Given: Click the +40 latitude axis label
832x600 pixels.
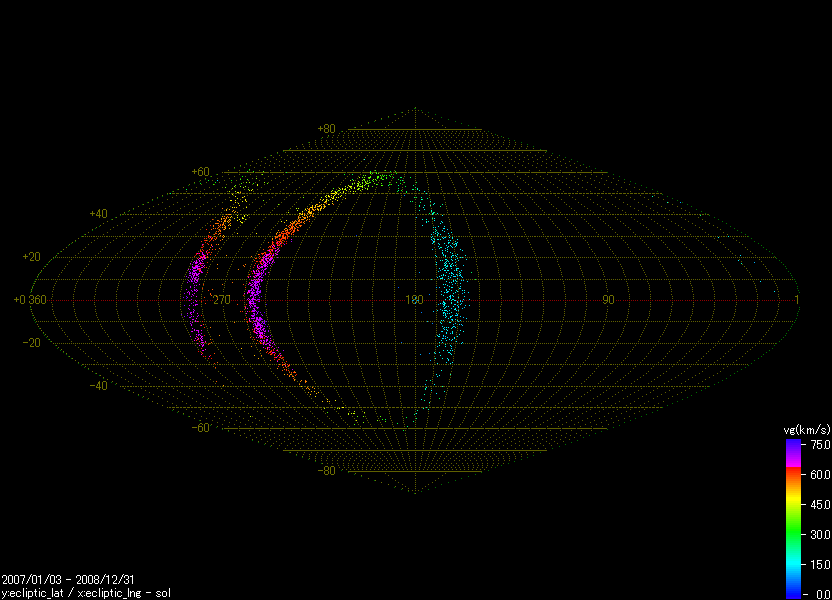Looking at the screenshot, I should [x=98, y=214].
